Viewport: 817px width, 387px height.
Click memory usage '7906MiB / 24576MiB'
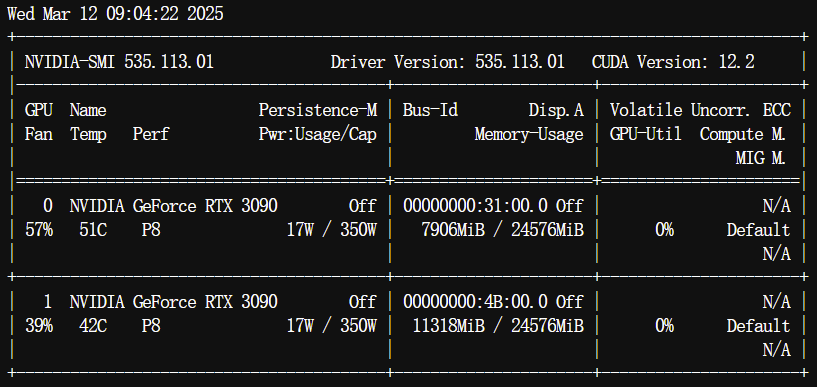tap(502, 230)
